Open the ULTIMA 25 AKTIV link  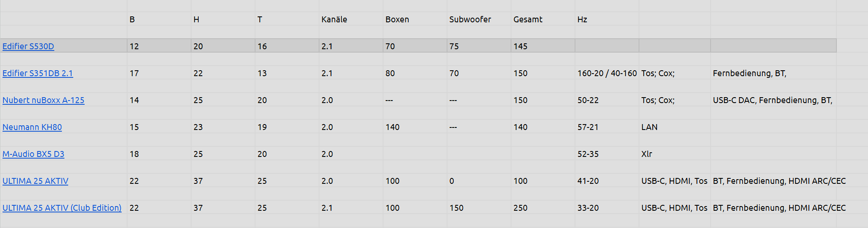(x=35, y=181)
